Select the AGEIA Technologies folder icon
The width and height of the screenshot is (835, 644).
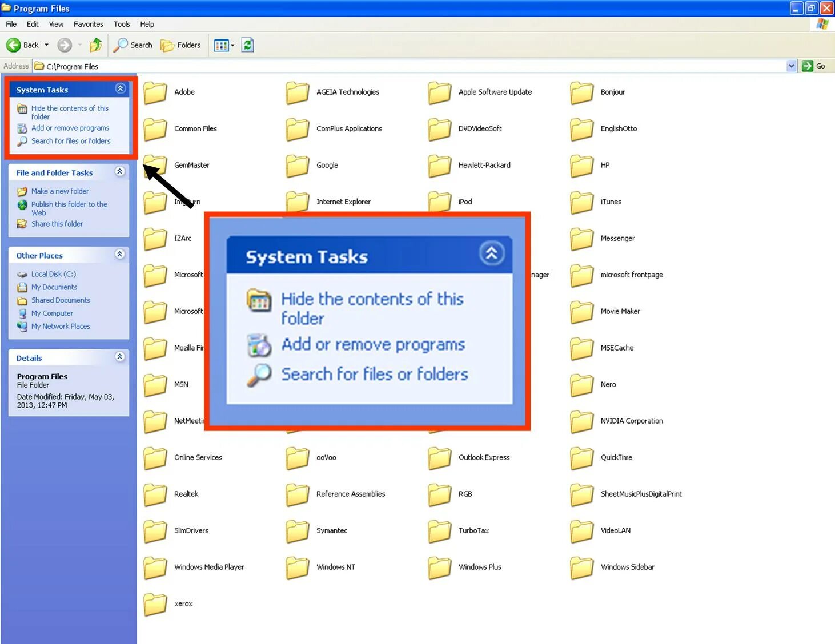point(298,92)
